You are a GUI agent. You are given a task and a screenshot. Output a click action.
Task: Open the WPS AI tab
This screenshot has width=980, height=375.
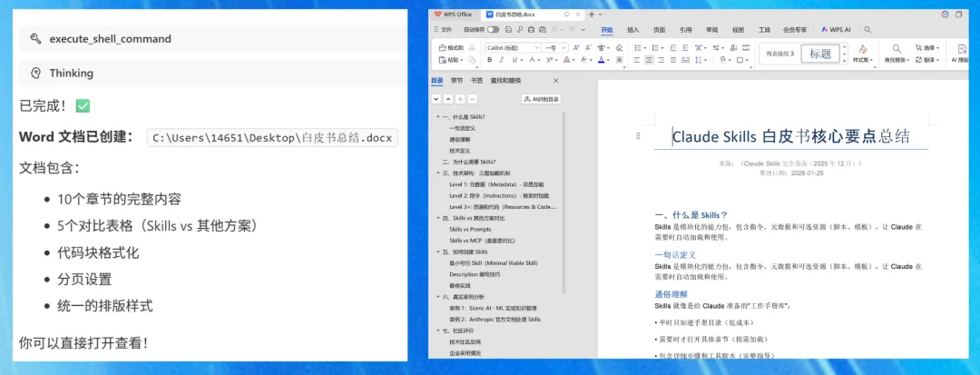click(x=837, y=29)
